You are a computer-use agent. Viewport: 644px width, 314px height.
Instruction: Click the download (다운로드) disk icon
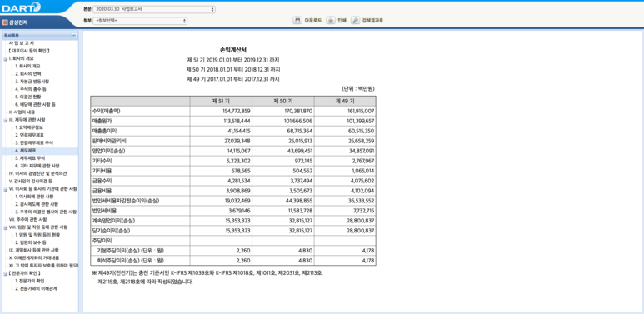297,20
